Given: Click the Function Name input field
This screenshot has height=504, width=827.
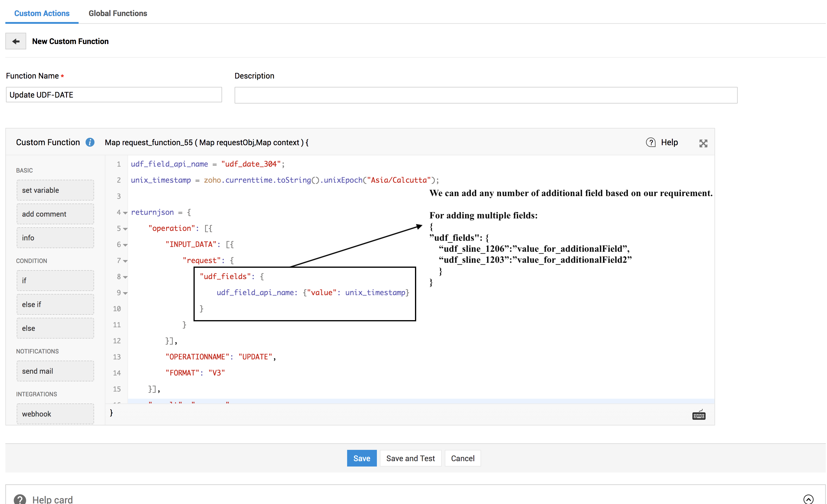Looking at the screenshot, I should click(114, 95).
